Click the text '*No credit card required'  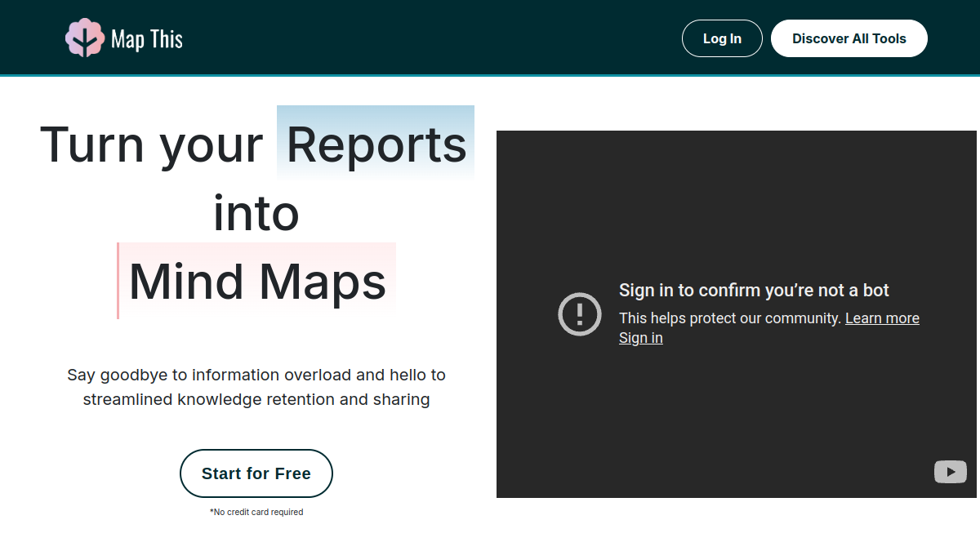pyautogui.click(x=256, y=512)
